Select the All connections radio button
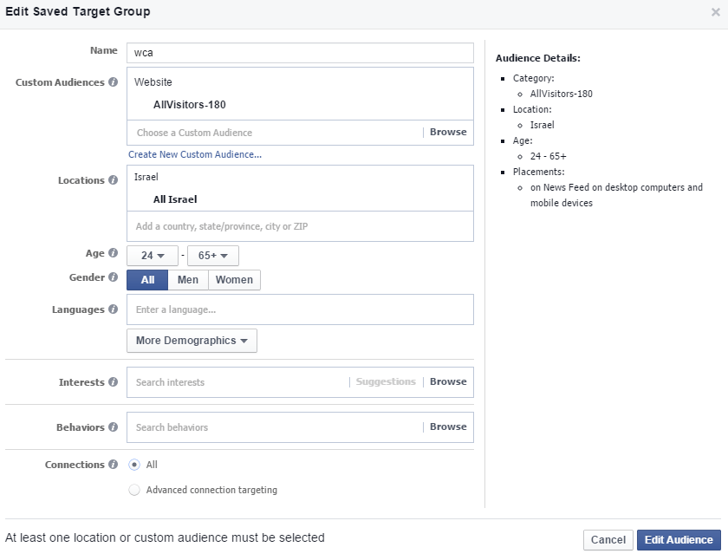 pos(134,465)
